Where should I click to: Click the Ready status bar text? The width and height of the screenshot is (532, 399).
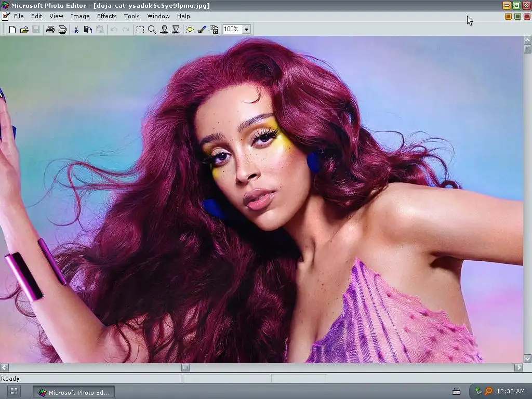[10, 379]
